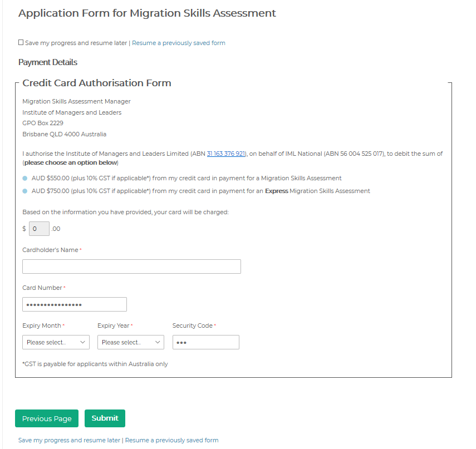
Task: Click the 'Credit Card Authorisation Form' heading
Action: (97, 83)
